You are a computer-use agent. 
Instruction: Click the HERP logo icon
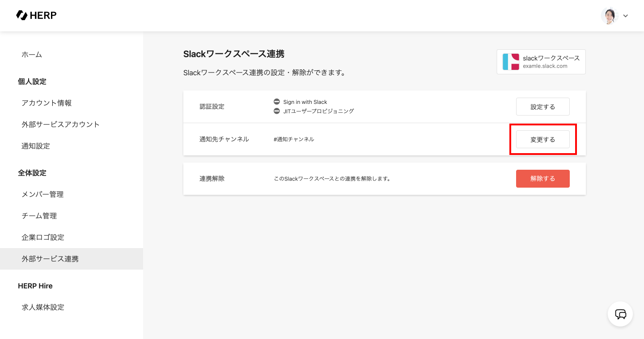pyautogui.click(x=22, y=15)
